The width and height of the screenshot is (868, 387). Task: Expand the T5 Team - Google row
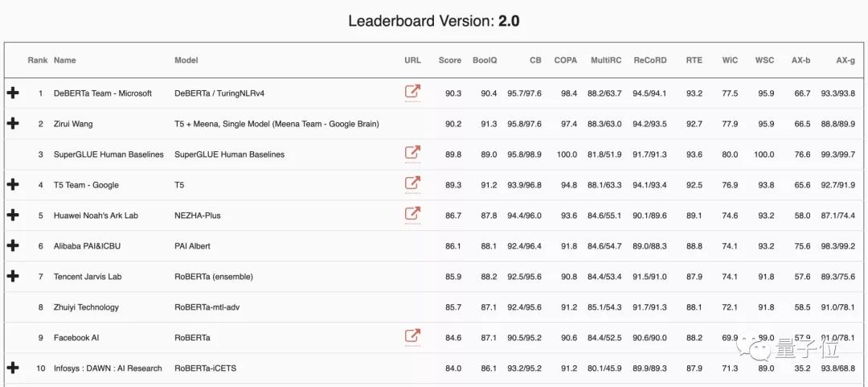[13, 184]
